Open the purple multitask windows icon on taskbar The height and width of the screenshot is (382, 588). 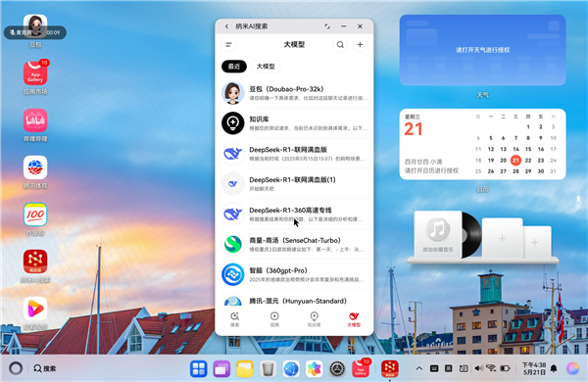(221, 369)
